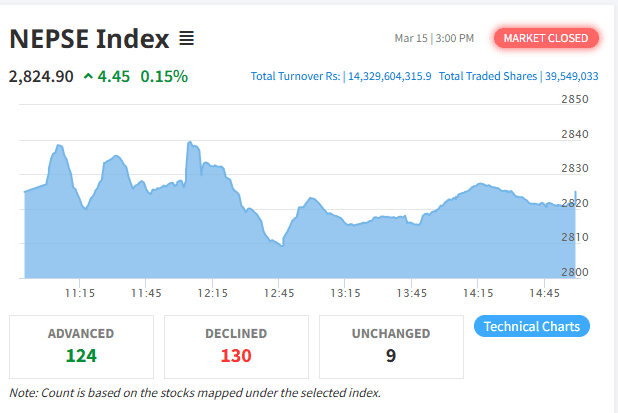Click the note about stock count mapping

(x=195, y=392)
